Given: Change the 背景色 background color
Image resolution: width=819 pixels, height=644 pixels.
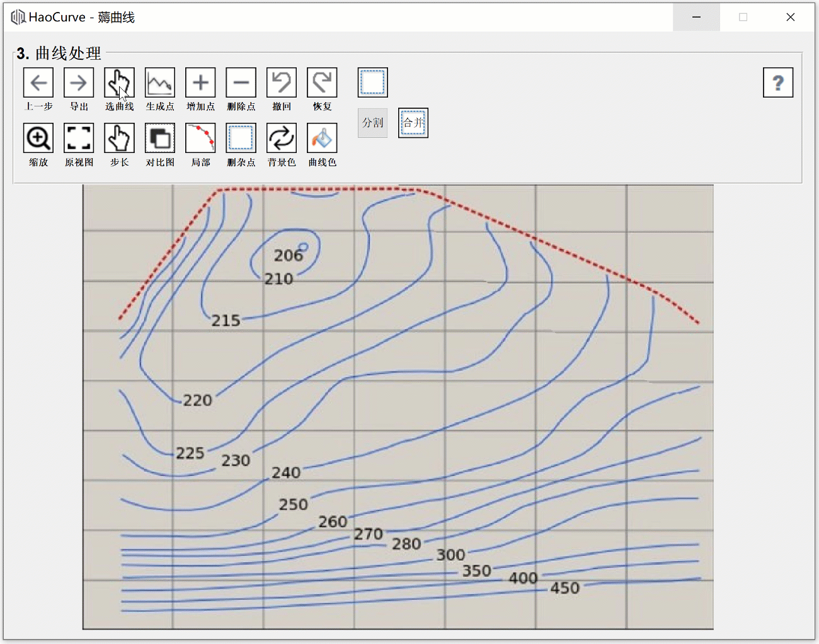Looking at the screenshot, I should 282,138.
